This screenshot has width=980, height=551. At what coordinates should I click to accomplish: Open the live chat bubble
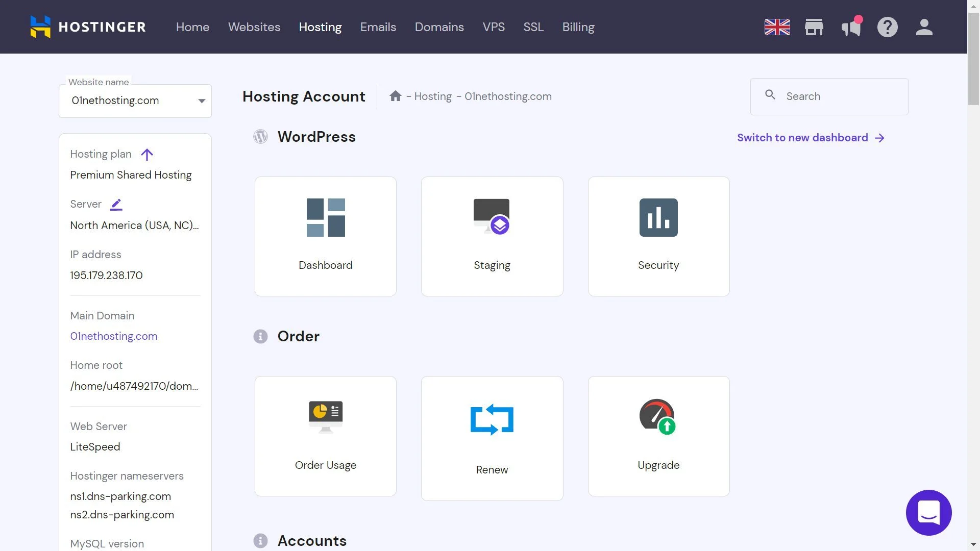coord(928,513)
